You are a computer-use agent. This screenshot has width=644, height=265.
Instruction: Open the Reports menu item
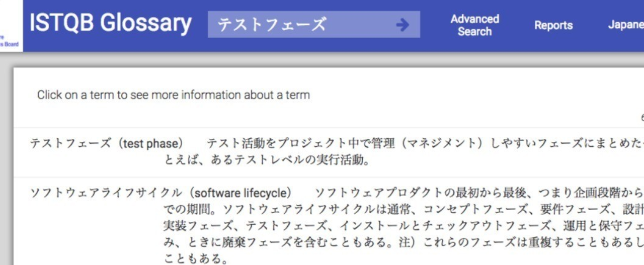click(x=553, y=26)
